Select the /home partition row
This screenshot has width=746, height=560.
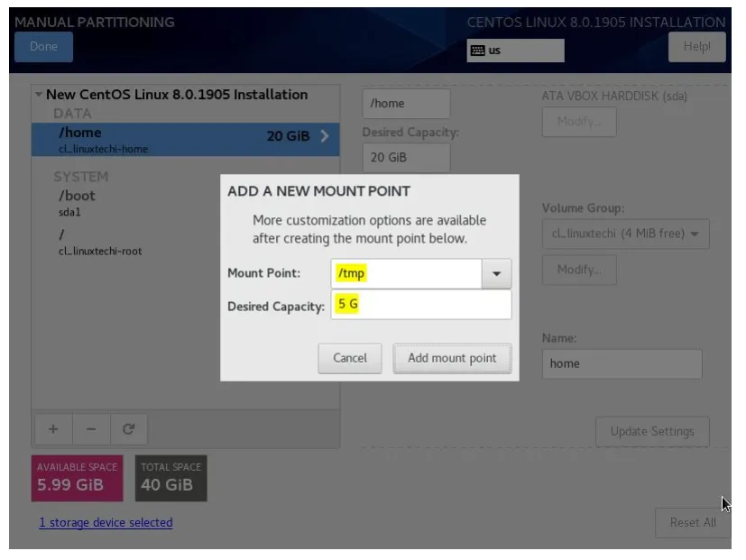click(x=186, y=140)
